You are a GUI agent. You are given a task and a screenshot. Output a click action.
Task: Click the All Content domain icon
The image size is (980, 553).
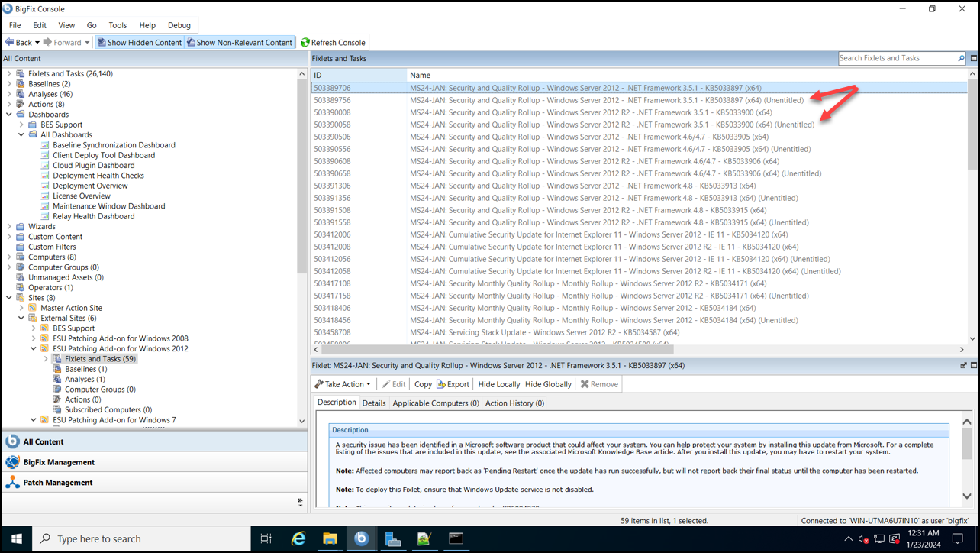(12, 441)
